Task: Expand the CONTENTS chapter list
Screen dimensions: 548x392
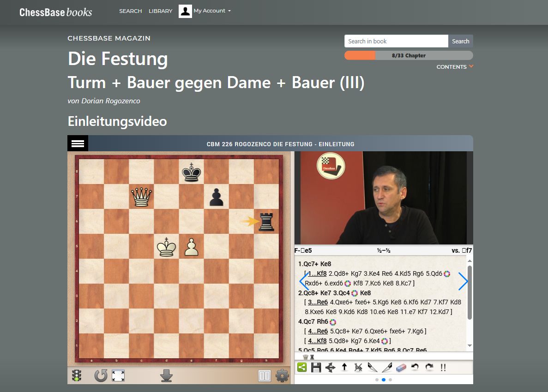Action: (x=455, y=67)
